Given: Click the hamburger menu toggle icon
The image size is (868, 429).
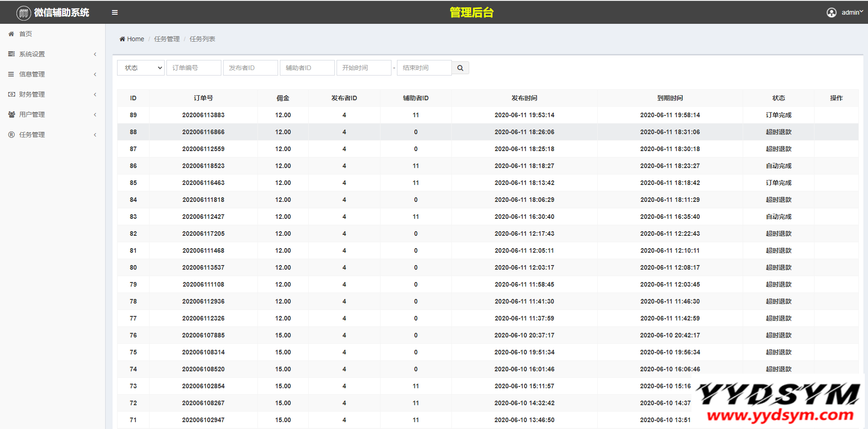Looking at the screenshot, I should click(x=115, y=12).
